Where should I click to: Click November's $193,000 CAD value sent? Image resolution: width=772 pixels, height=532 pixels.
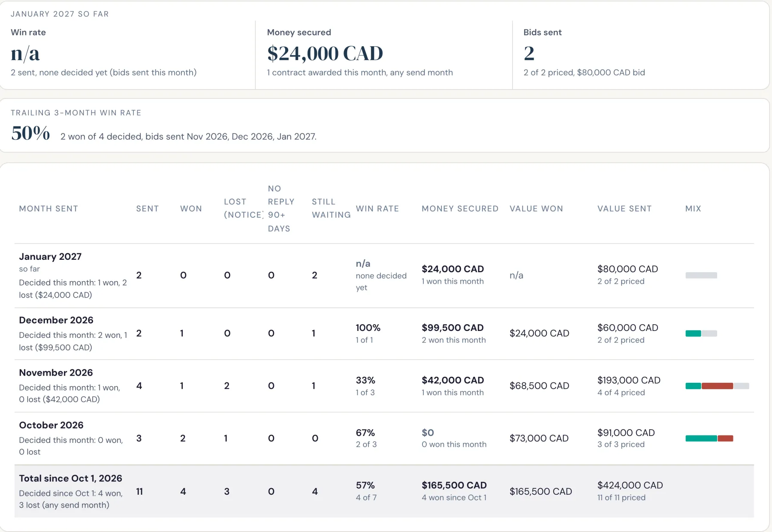tap(629, 380)
